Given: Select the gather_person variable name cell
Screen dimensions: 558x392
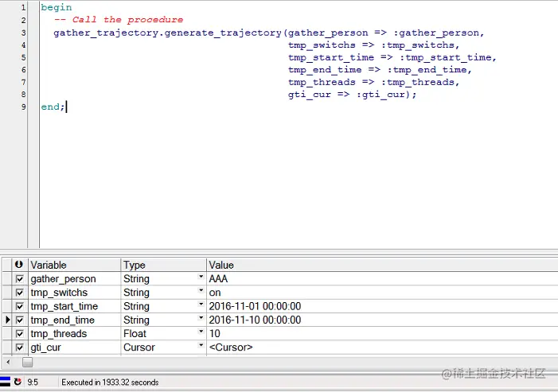Looking at the screenshot, I should [74, 279].
